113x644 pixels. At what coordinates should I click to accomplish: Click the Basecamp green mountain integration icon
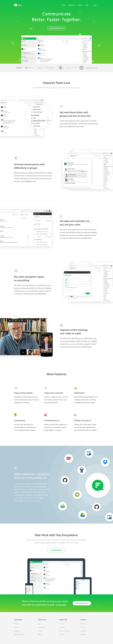pos(63,506)
